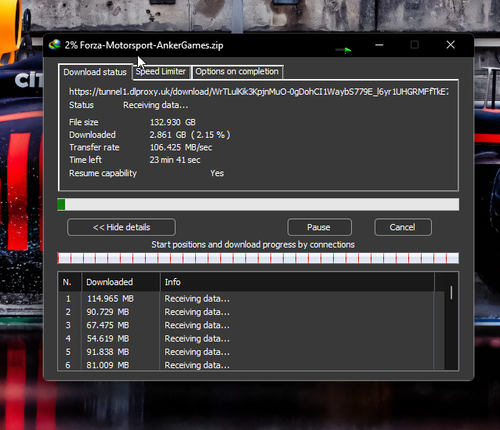The width and height of the screenshot is (500, 430).
Task: Minimize the download window
Action: [379, 45]
